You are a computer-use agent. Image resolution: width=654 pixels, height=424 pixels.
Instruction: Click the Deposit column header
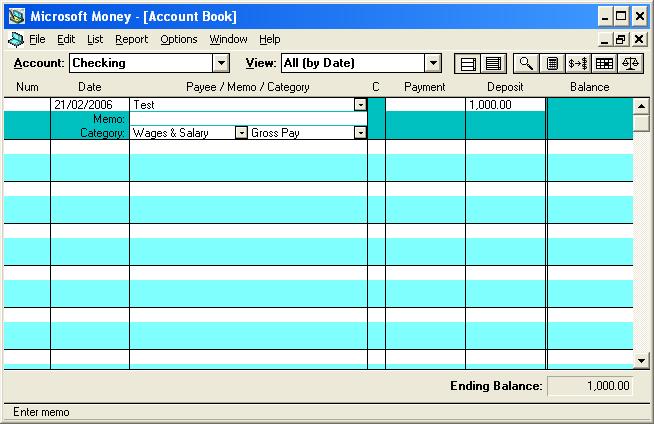tap(505, 87)
